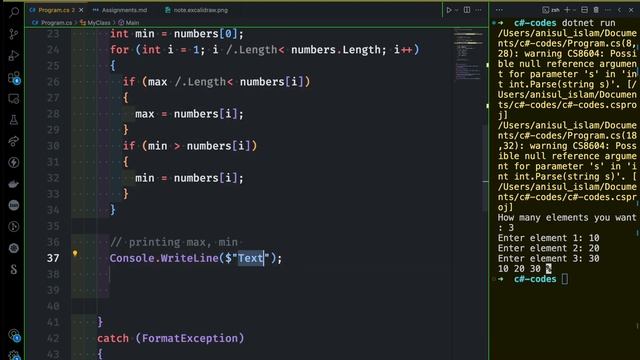
Task: Open the Run and Debug view
Action: pos(14,55)
